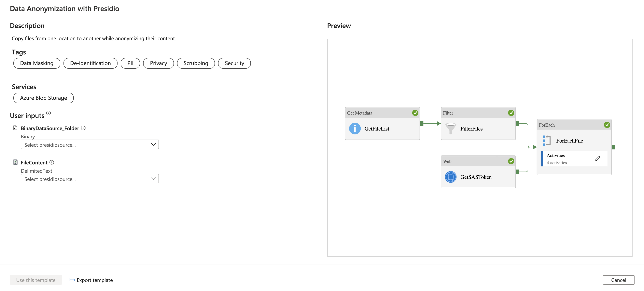The image size is (644, 291).
Task: Click the Data Anonymization with Presidio title
Action: click(x=64, y=8)
